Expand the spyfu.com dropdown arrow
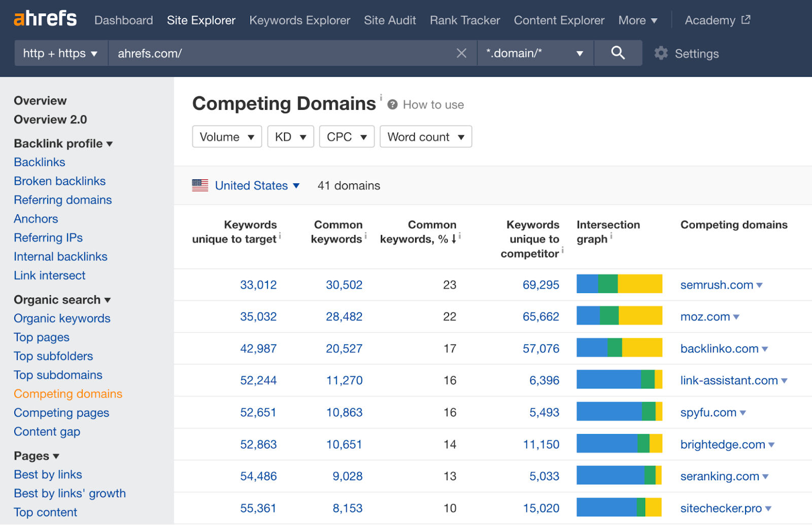 coord(742,413)
